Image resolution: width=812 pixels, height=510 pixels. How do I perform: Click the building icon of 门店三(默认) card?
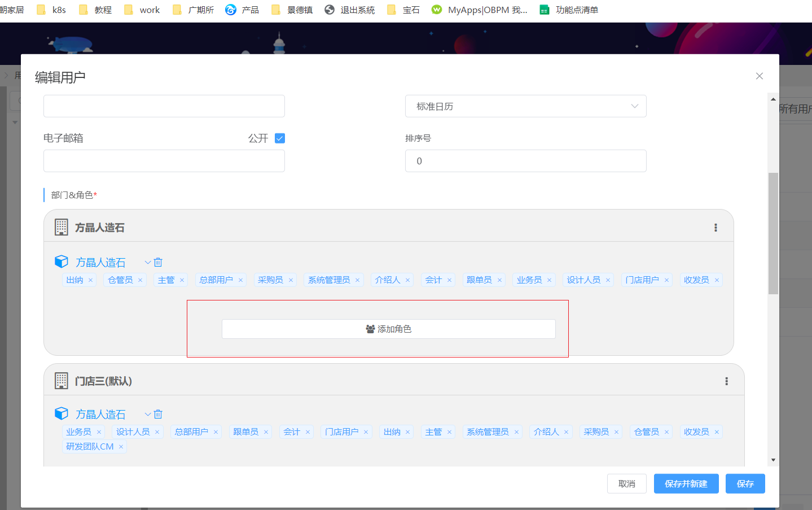pyautogui.click(x=62, y=381)
